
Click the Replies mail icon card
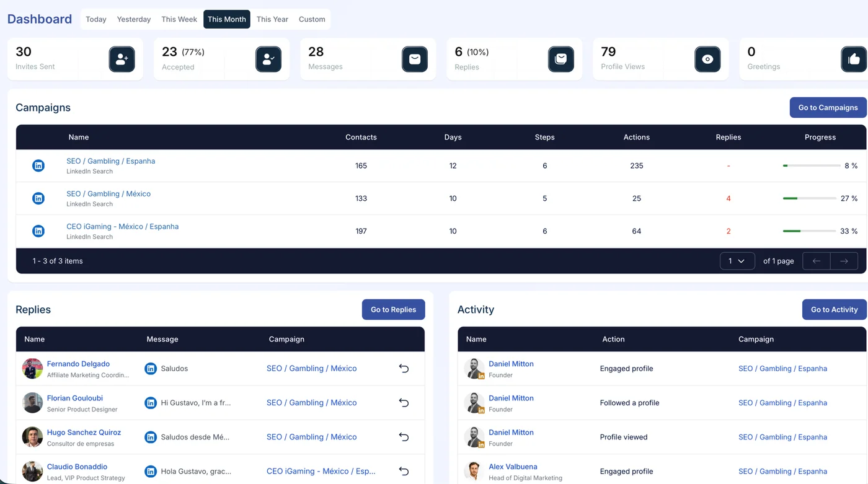(561, 59)
